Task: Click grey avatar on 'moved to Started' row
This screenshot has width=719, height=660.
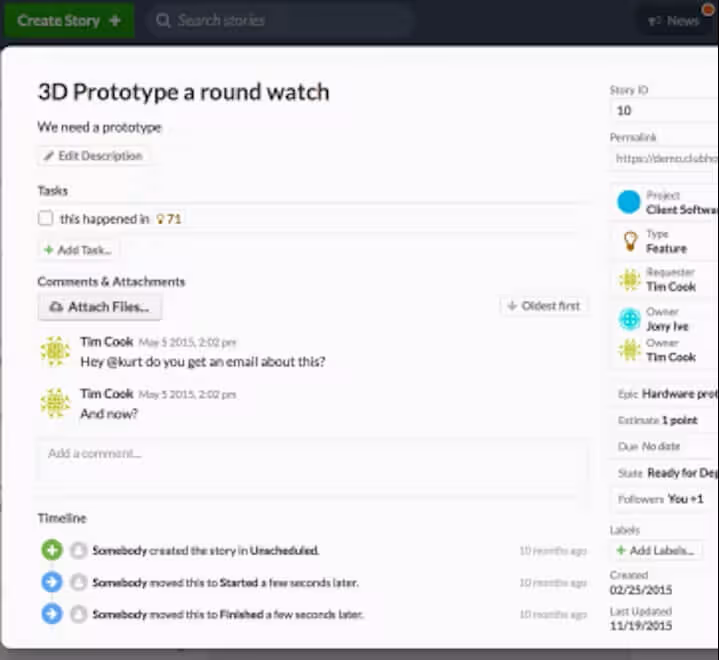Action: [78, 582]
